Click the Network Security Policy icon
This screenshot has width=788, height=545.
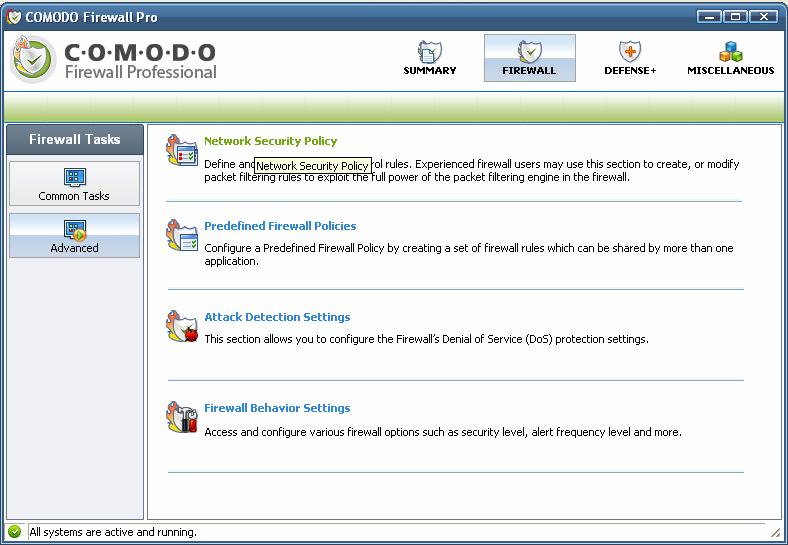point(181,150)
